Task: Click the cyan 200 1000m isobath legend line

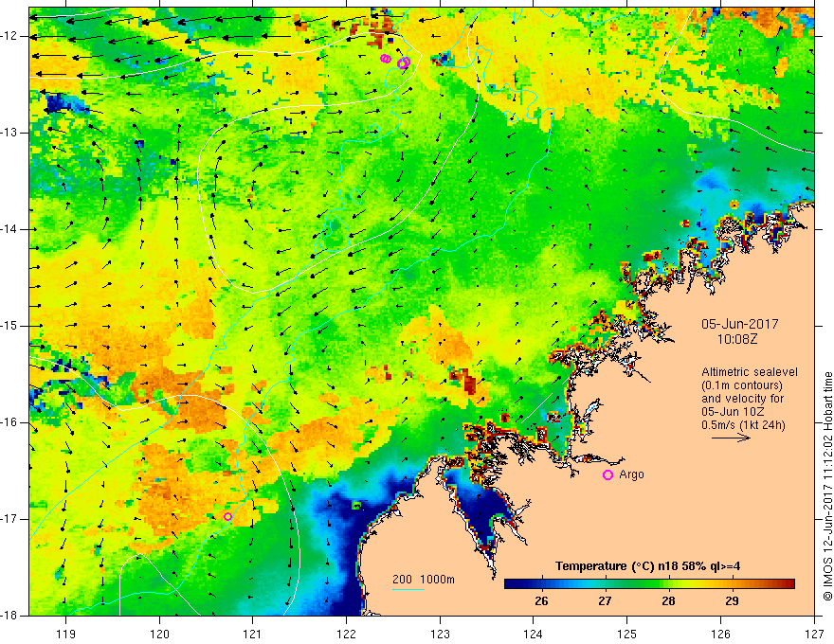Action: pos(408,589)
